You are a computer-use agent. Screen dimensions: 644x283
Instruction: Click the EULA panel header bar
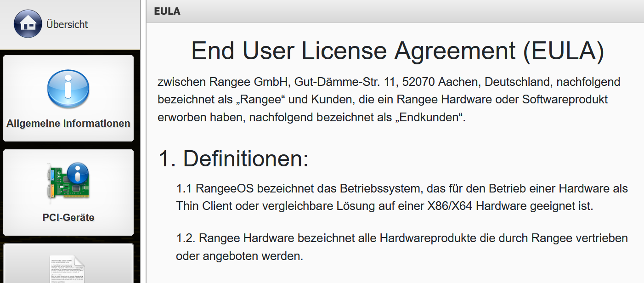(395, 11)
